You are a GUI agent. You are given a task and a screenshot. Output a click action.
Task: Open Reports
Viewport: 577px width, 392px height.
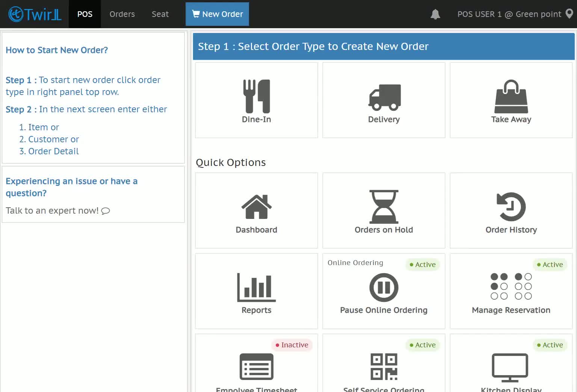tap(257, 291)
